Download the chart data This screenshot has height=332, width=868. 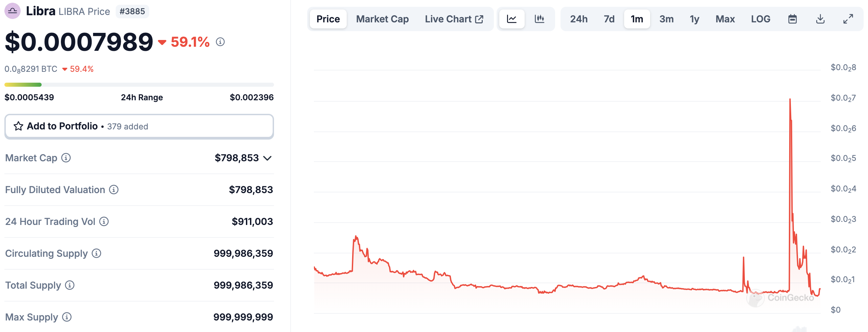pos(820,19)
